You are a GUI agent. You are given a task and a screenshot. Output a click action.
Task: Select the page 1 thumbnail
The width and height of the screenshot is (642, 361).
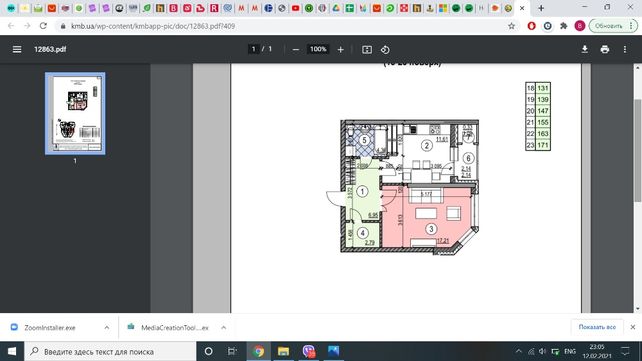(75, 113)
